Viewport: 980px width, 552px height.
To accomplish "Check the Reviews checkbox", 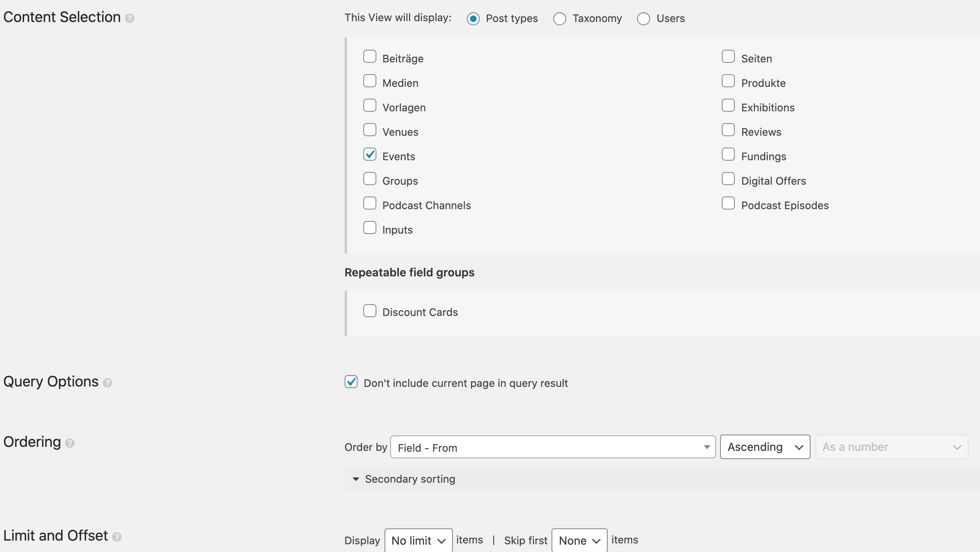I will click(728, 130).
